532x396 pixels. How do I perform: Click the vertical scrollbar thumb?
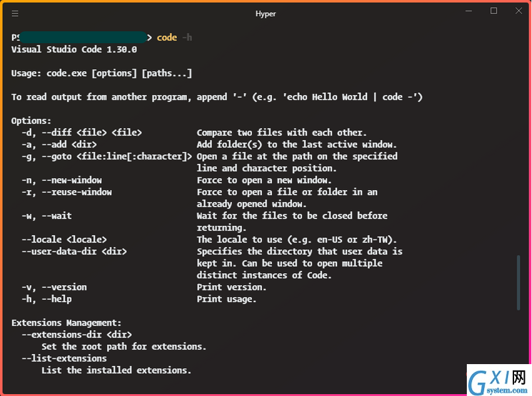pos(518,282)
